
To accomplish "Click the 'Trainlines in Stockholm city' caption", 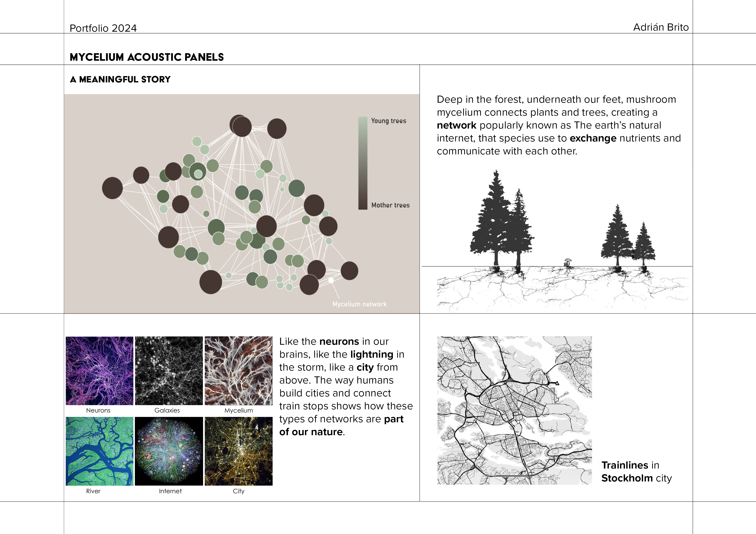I will [x=636, y=472].
